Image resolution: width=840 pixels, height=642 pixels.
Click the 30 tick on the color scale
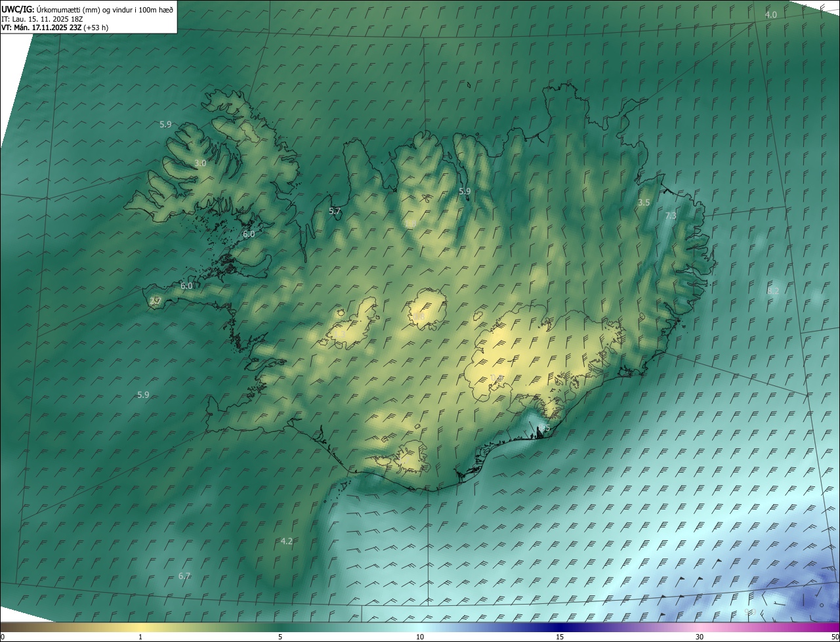pos(700,637)
